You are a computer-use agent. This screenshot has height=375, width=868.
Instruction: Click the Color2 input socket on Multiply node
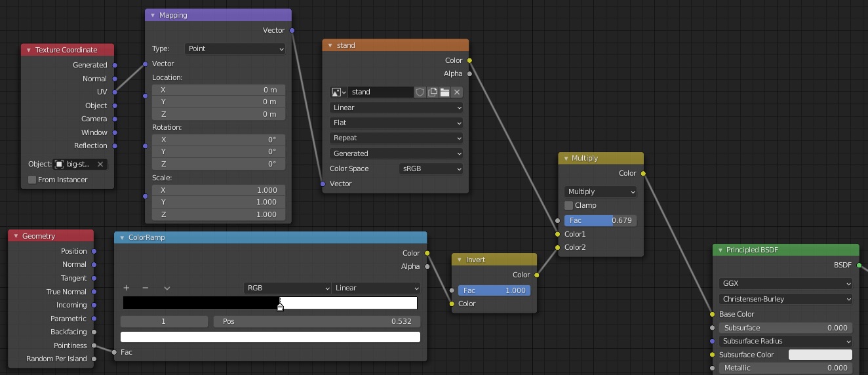pos(558,247)
